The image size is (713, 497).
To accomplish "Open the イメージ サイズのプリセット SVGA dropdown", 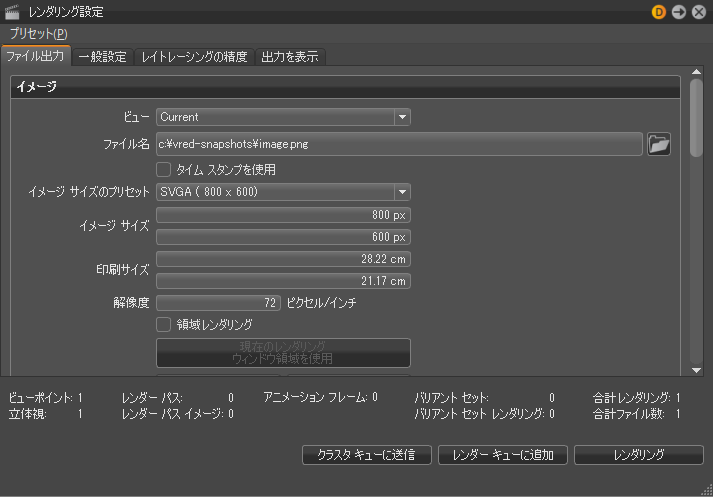I will (x=283, y=192).
